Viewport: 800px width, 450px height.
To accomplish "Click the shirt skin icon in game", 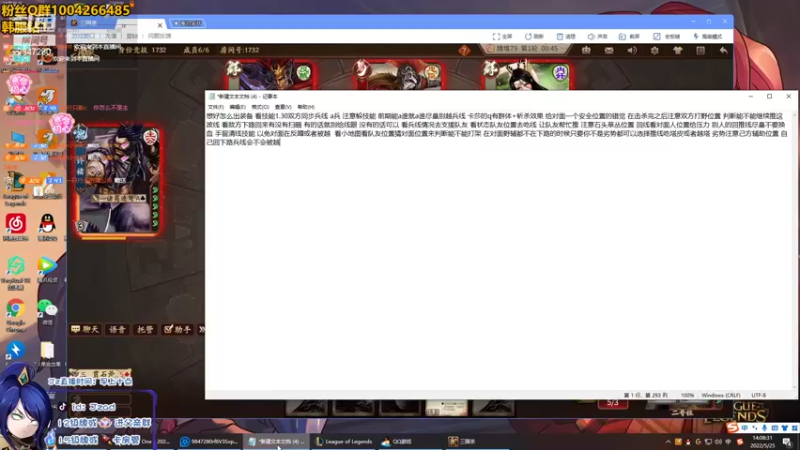I will click(x=678, y=50).
